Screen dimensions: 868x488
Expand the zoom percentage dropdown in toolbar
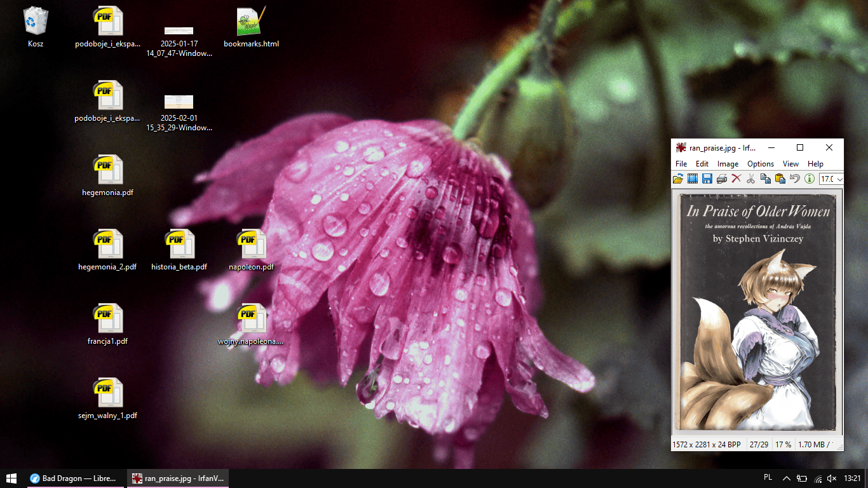point(839,179)
